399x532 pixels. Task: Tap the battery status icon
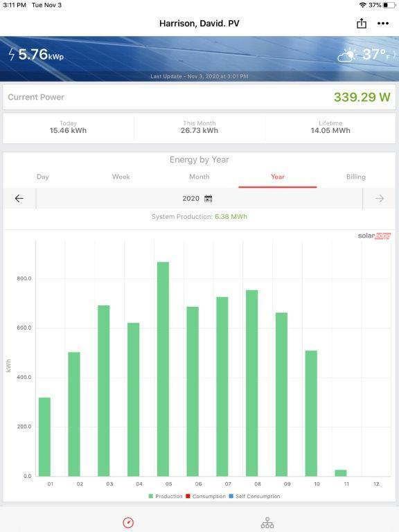click(389, 5)
